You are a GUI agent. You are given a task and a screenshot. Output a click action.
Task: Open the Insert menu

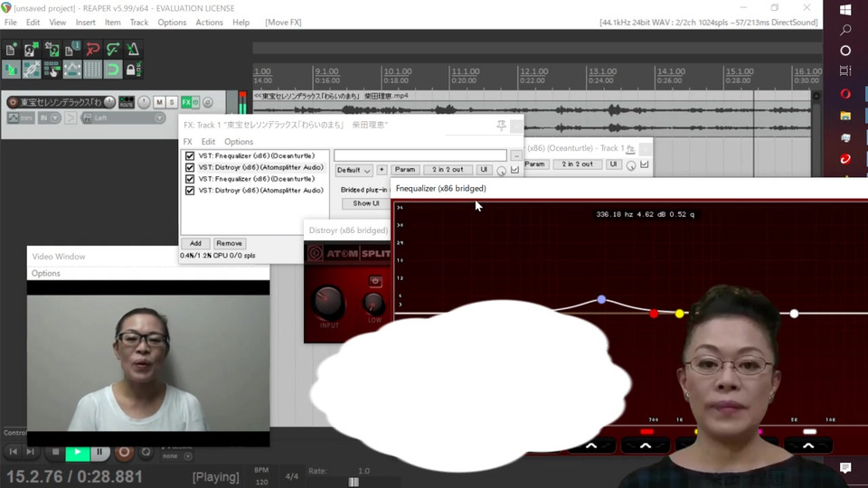85,23
